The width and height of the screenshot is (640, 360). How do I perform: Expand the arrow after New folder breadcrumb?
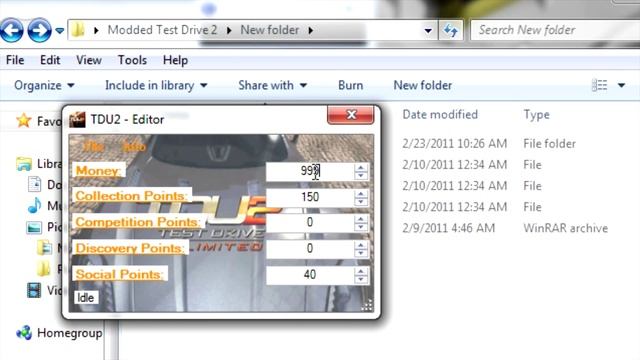coord(311,30)
